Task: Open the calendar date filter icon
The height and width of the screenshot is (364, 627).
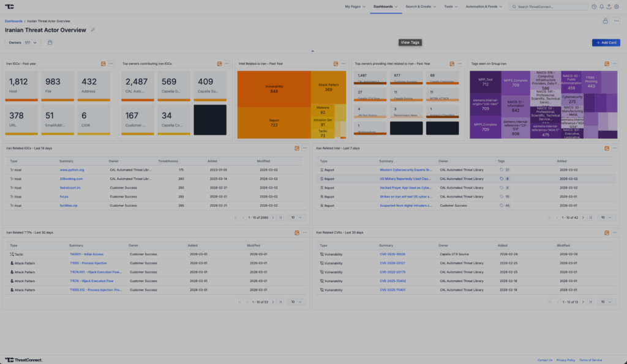Action: [x=50, y=43]
